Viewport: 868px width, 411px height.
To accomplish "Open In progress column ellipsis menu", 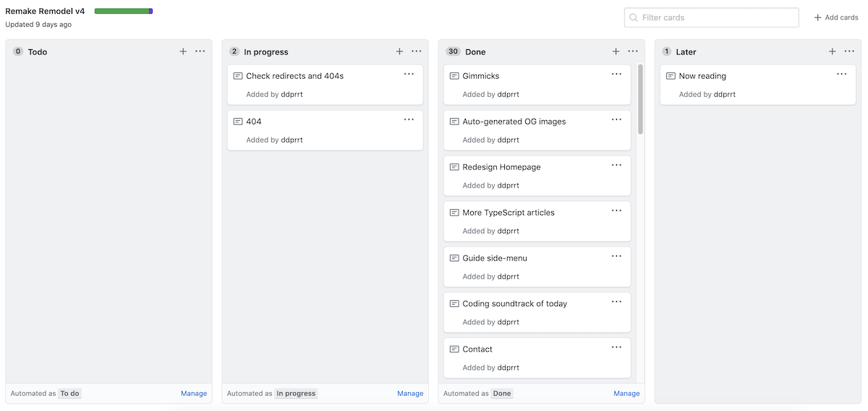I will (417, 51).
